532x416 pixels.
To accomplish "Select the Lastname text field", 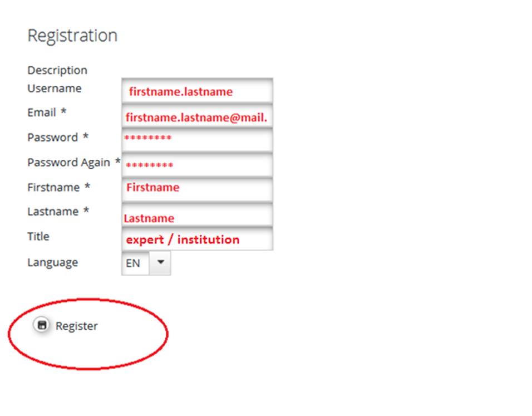I will [197, 214].
